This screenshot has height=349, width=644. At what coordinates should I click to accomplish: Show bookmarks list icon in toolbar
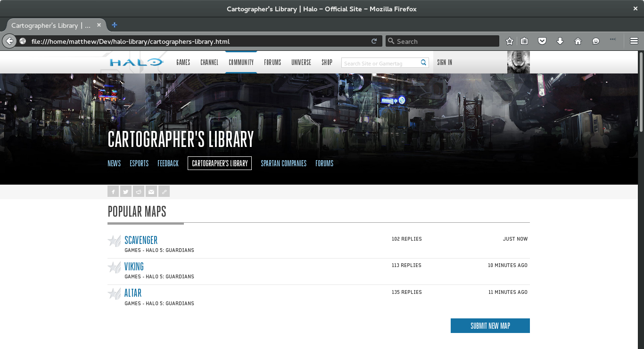(524, 41)
